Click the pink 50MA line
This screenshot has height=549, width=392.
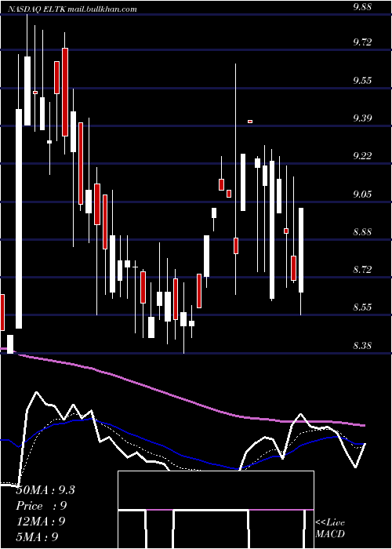182,398
